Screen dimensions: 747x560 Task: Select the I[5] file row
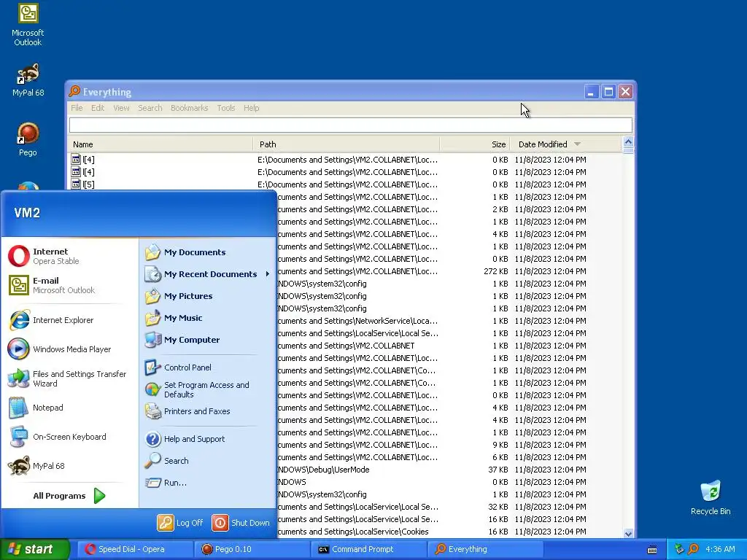(x=345, y=184)
